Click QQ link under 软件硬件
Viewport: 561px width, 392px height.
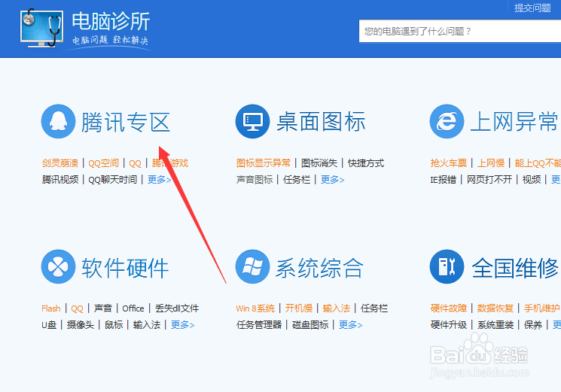tap(77, 308)
